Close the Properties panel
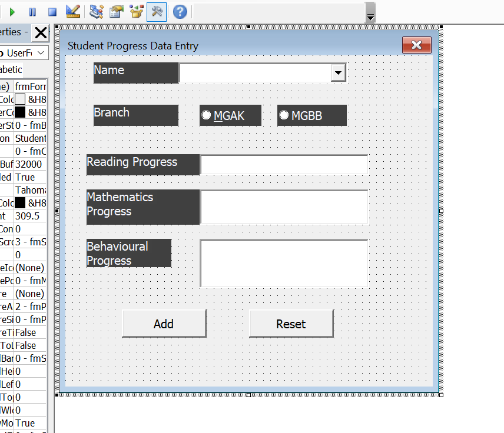 (x=41, y=33)
